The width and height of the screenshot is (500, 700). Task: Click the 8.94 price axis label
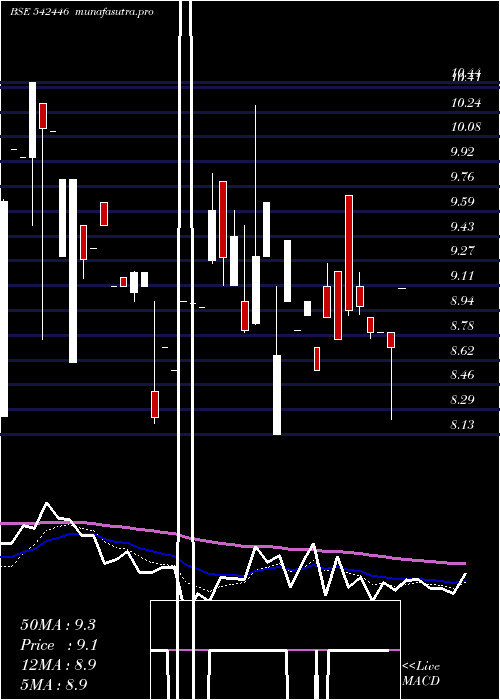tap(462, 301)
